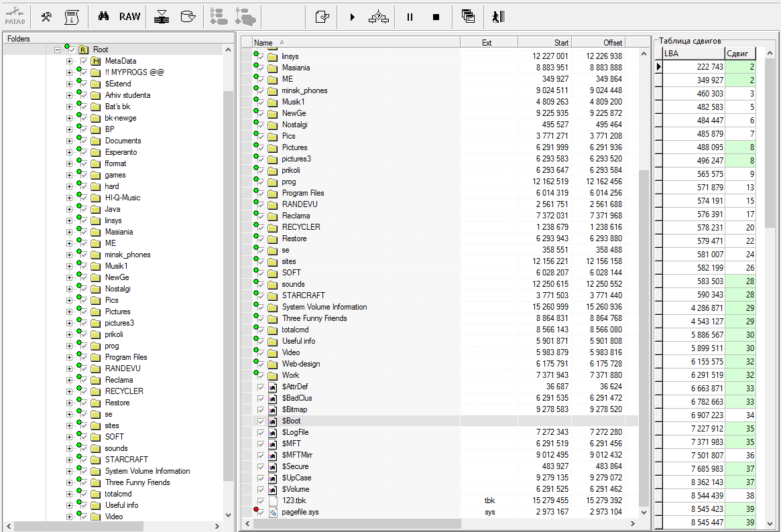
Task: Pause the running task
Action: (x=410, y=17)
